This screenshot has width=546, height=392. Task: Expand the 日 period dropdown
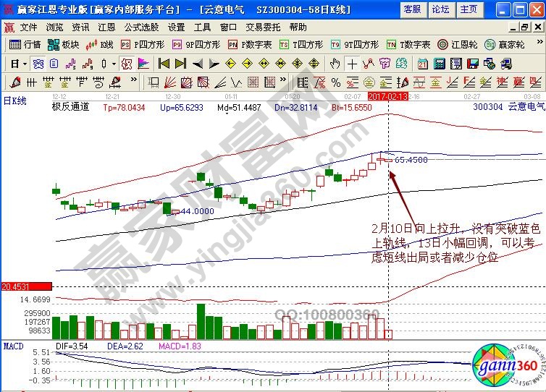[x=18, y=64]
